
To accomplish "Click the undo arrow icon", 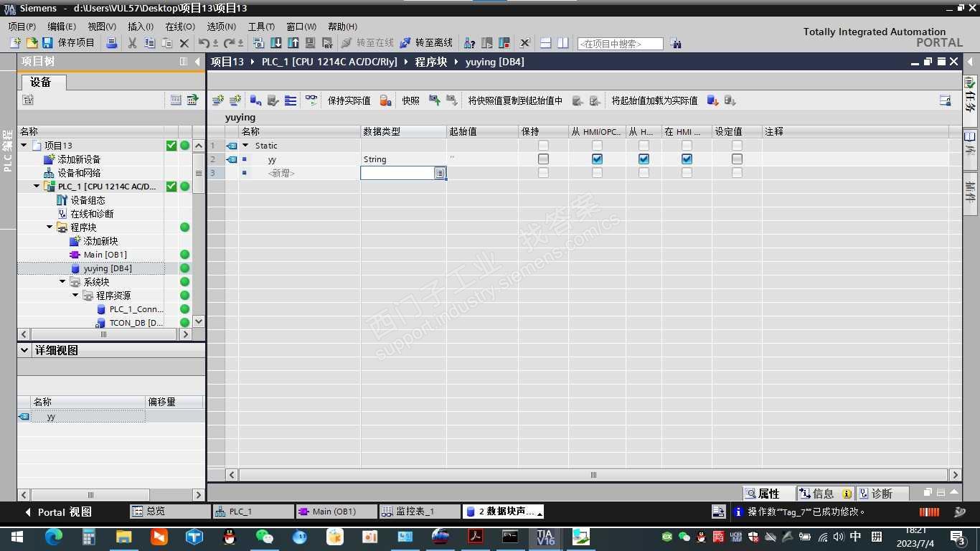I will (204, 43).
